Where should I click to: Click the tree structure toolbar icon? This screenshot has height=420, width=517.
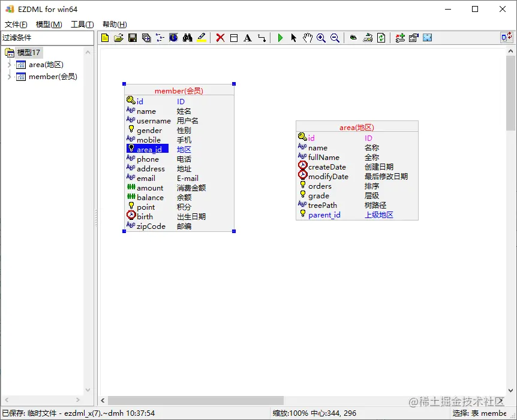tap(160, 38)
